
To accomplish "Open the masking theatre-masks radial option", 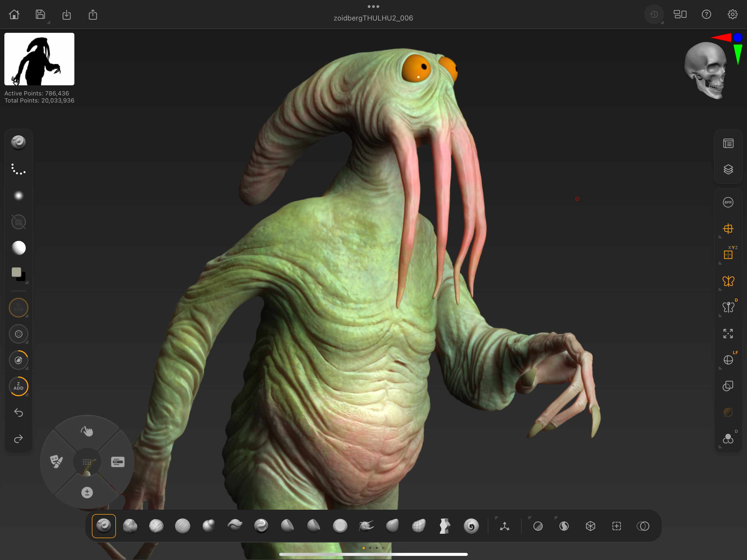I will tap(56, 461).
